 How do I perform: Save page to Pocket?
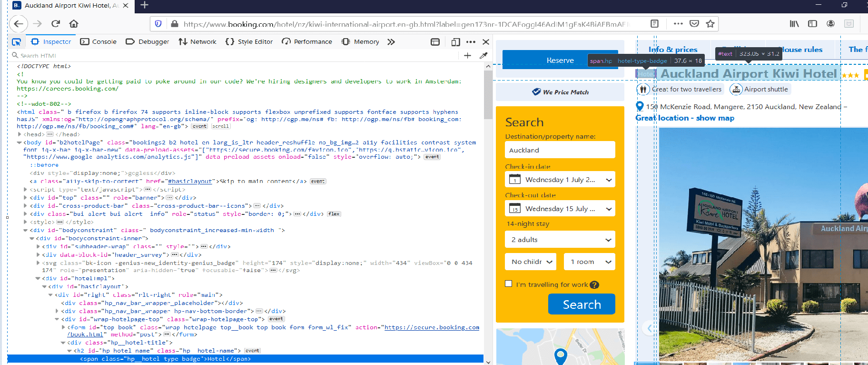coord(694,24)
